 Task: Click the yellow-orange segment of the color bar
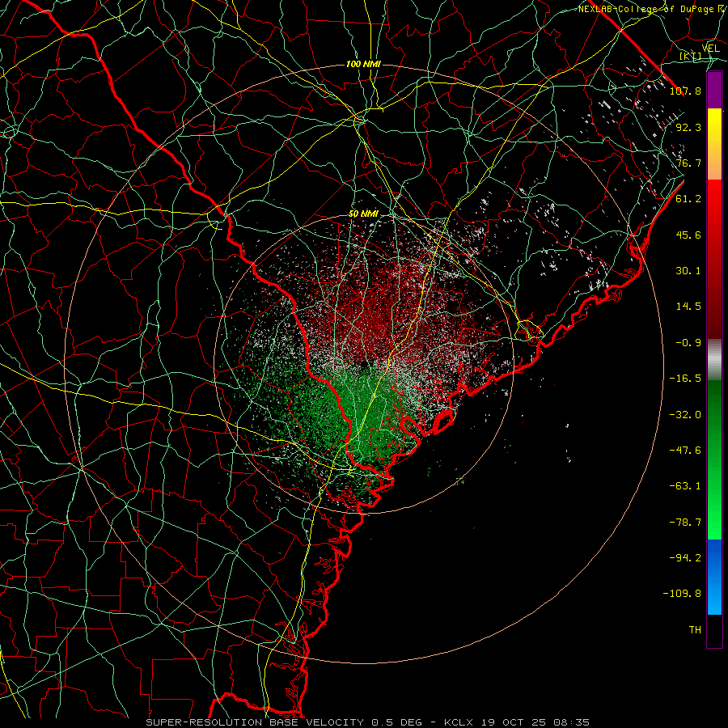pos(714,144)
